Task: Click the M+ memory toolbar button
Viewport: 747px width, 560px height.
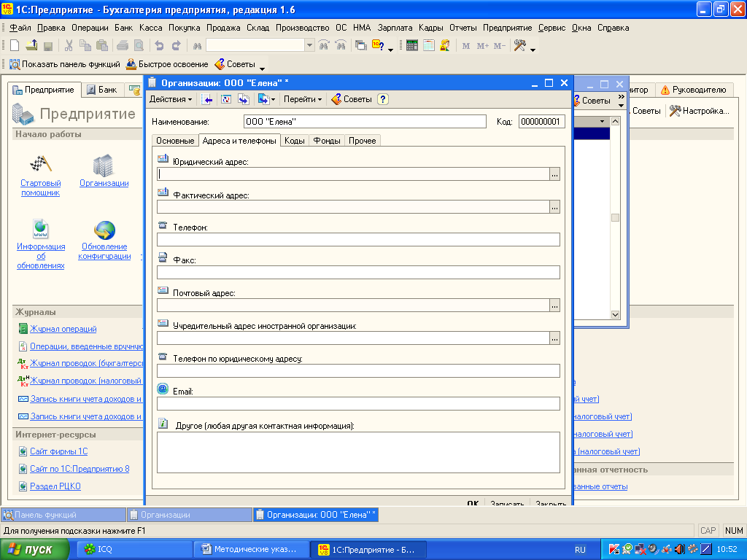Action: 483,46
